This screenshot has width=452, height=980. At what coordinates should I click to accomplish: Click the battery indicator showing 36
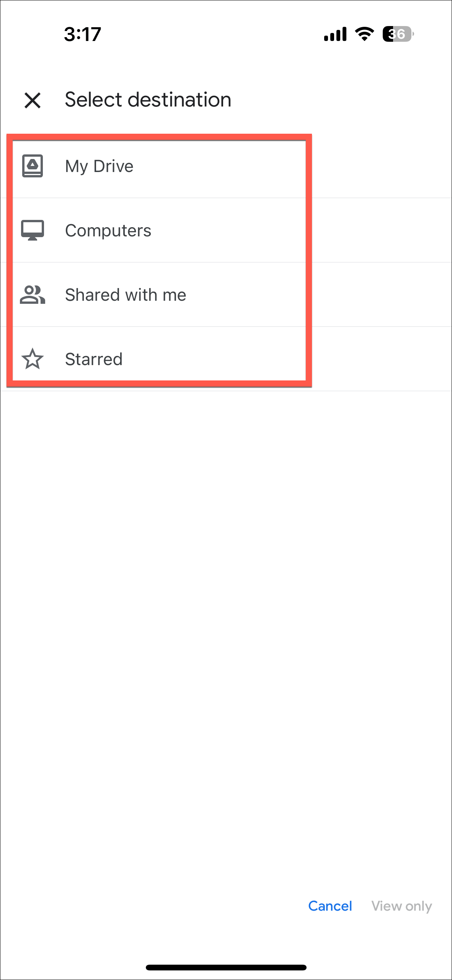click(x=397, y=34)
